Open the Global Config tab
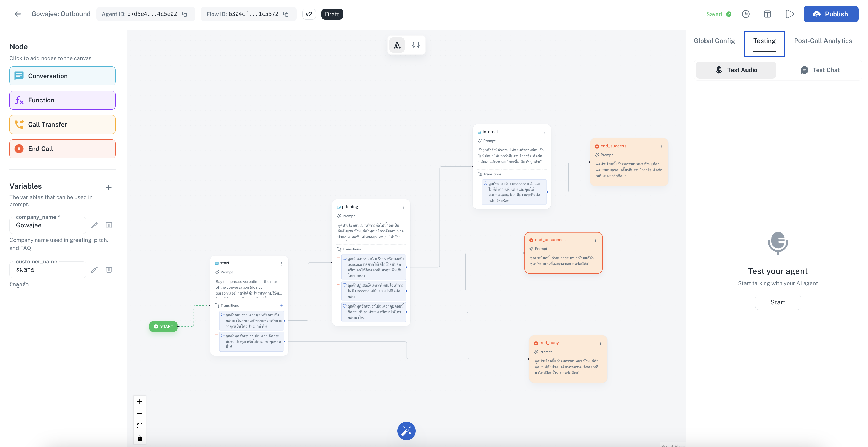This screenshot has height=447, width=868. pos(714,41)
